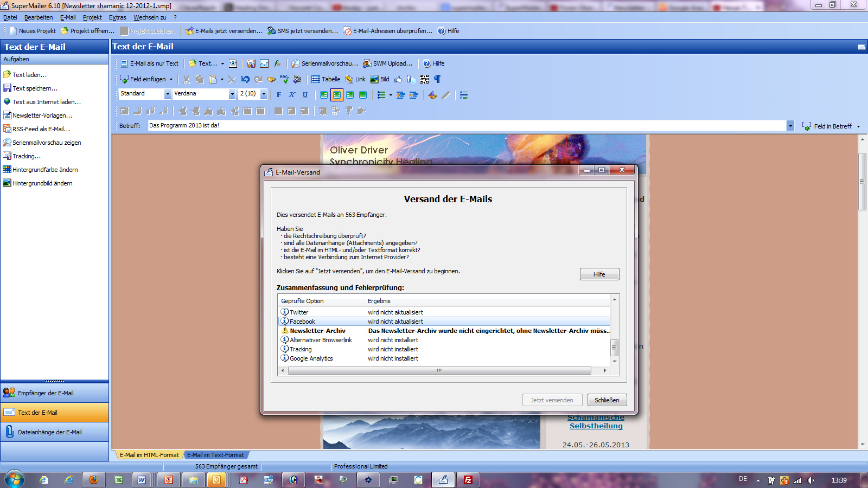Screen dimensions: 868x488
Task: Toggle bold (F) formatting
Action: 279,95
